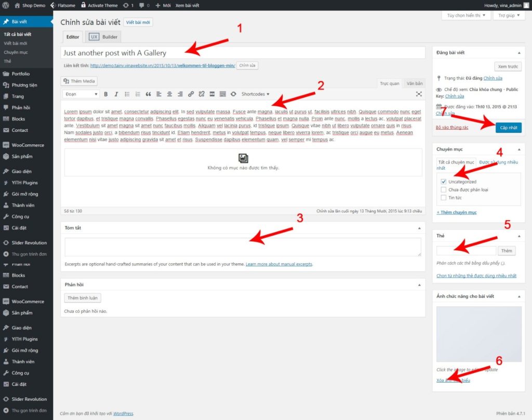Click the post title input field
Viewport: 532px width, 420px height.
tap(243, 52)
